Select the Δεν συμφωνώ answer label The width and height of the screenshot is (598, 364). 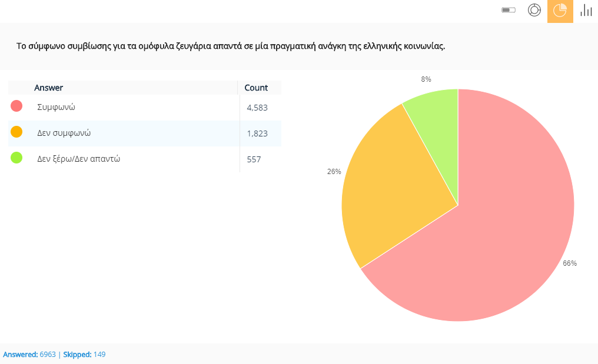(x=64, y=133)
